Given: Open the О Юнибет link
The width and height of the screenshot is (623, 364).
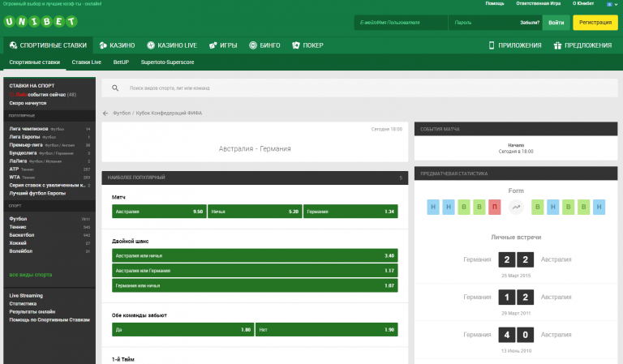Looking at the screenshot, I should [x=583, y=3].
